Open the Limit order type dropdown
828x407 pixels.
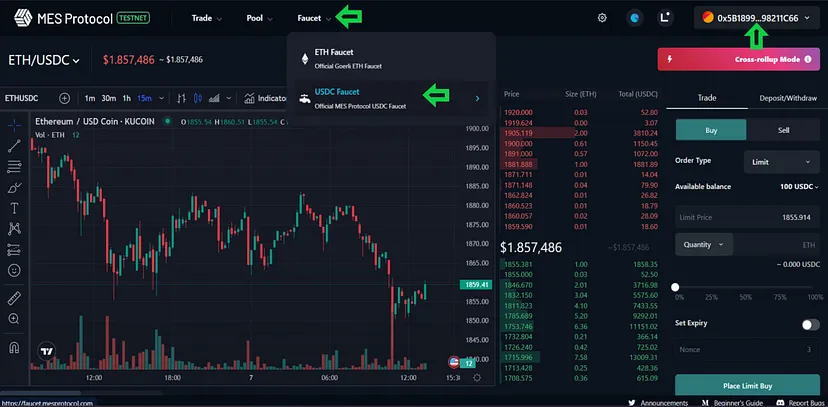pos(780,161)
